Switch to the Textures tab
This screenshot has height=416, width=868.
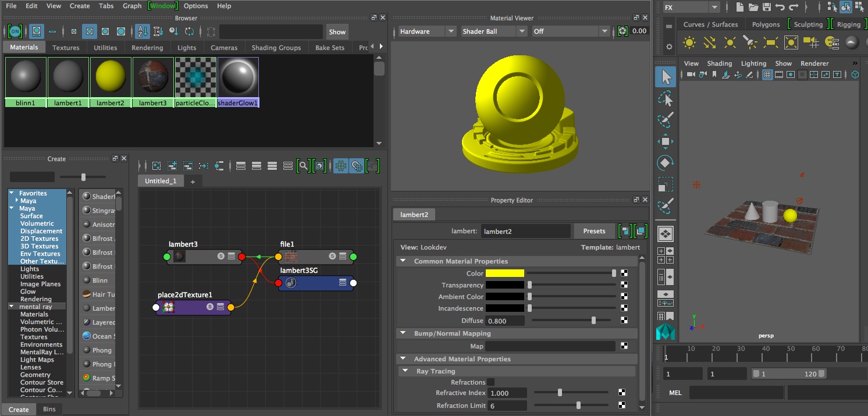pyautogui.click(x=66, y=48)
